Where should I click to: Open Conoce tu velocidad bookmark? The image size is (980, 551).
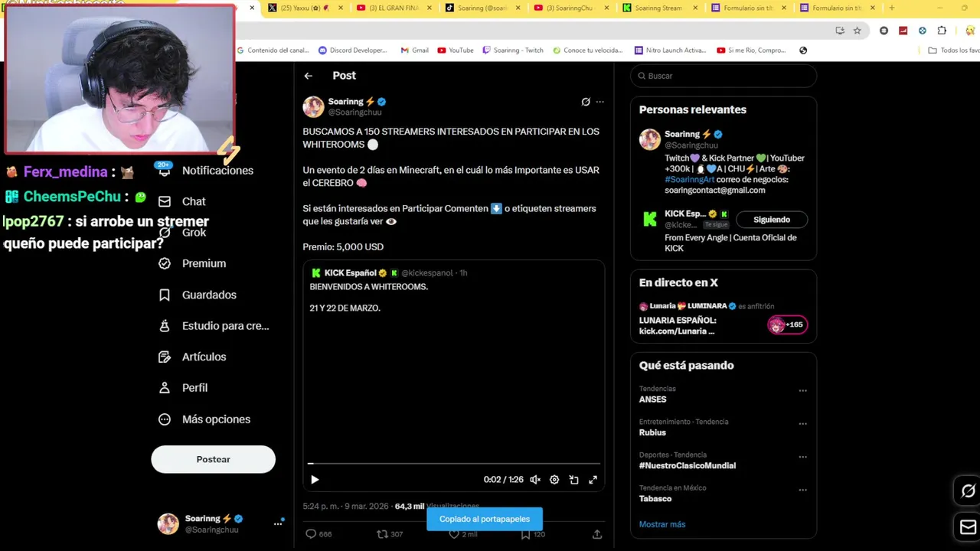click(587, 51)
